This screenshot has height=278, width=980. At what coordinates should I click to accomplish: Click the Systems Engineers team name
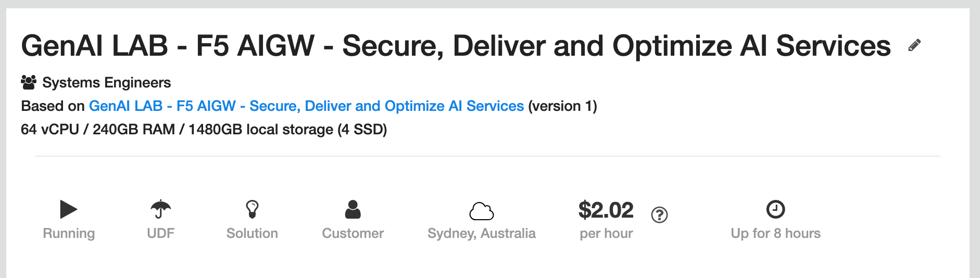tap(106, 83)
